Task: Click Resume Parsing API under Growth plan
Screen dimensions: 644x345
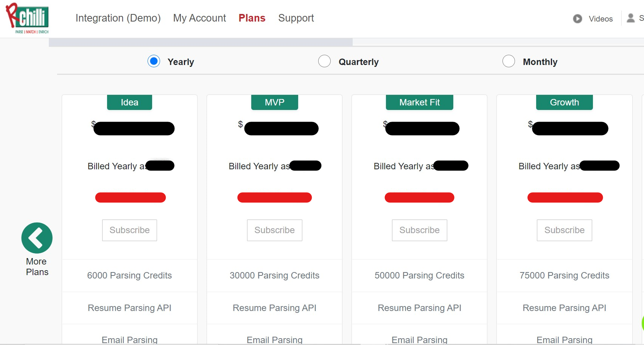Action: pyautogui.click(x=565, y=308)
